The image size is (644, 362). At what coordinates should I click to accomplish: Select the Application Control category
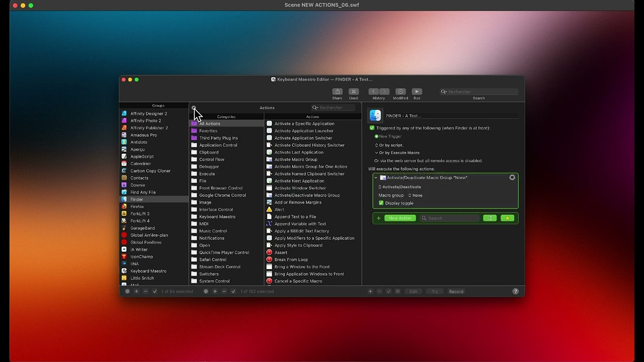(x=227, y=145)
